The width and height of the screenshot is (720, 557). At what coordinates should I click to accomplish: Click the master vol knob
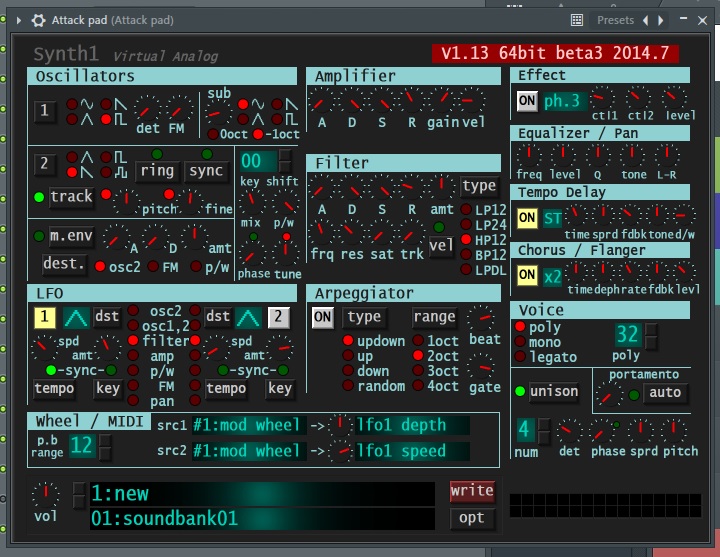click(x=45, y=495)
